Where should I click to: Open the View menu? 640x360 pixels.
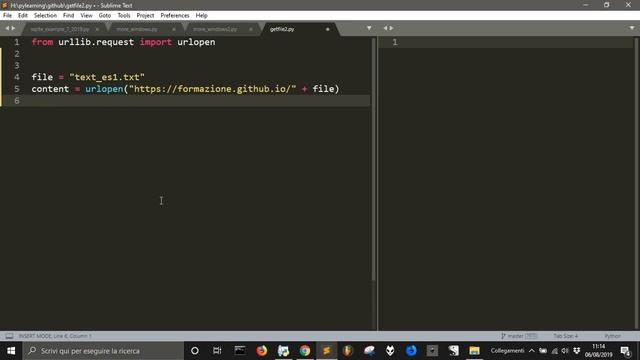86,16
